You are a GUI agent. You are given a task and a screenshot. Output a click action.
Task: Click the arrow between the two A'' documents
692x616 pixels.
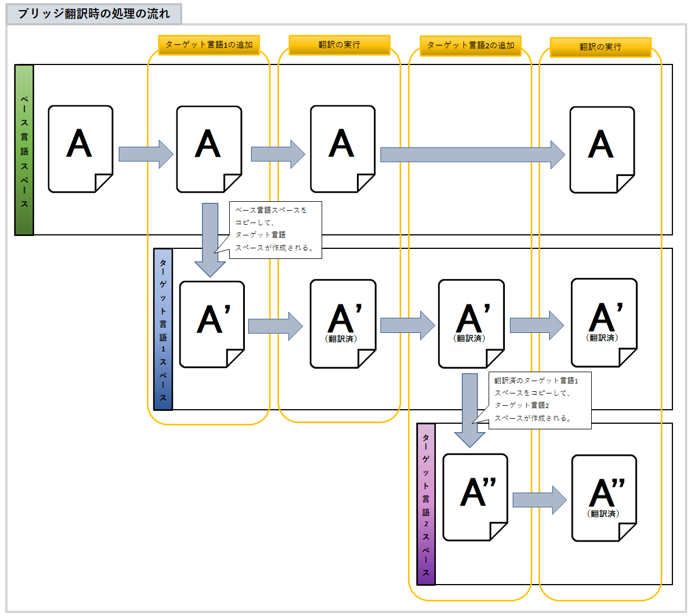tap(539, 499)
